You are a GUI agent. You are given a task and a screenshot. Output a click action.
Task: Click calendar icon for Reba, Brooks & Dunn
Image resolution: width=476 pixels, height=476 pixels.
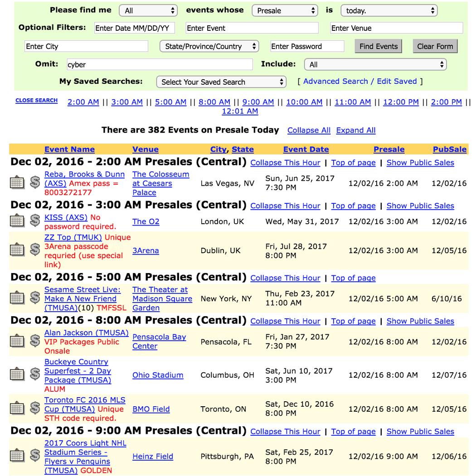pyautogui.click(x=17, y=183)
